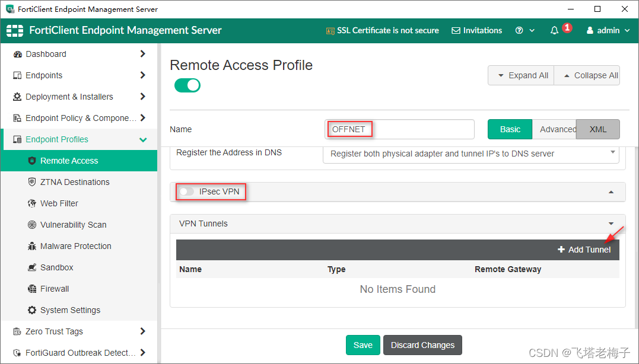
Task: Switch to the Advanced view tab
Action: [554, 129]
